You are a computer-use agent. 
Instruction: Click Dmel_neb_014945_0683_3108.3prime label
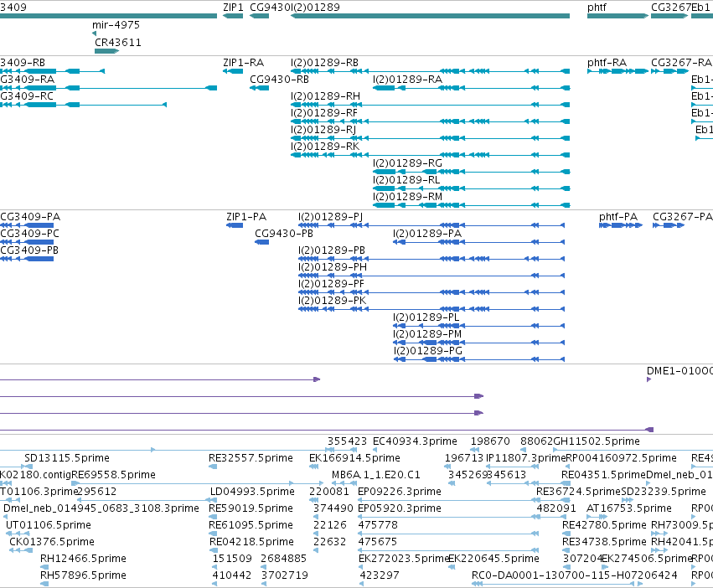pos(101,509)
